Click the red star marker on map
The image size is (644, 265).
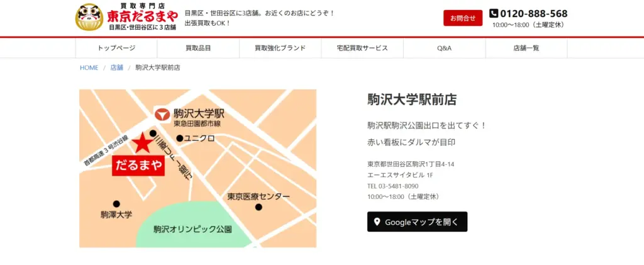(142, 144)
